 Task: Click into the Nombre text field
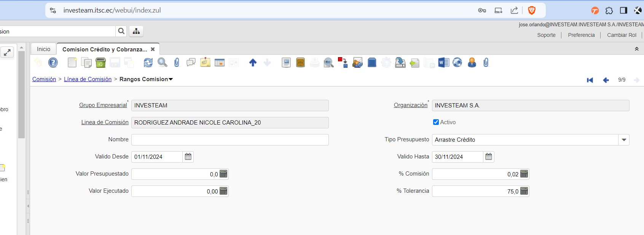click(x=230, y=140)
